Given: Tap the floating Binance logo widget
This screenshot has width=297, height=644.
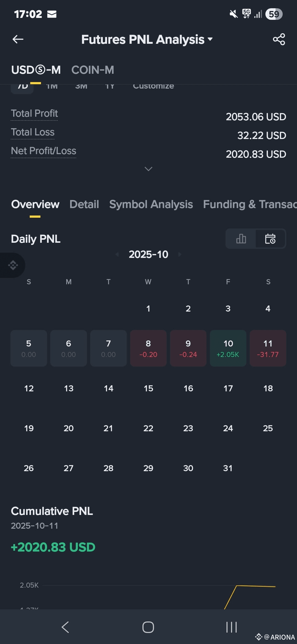Looking at the screenshot, I should coord(13,265).
